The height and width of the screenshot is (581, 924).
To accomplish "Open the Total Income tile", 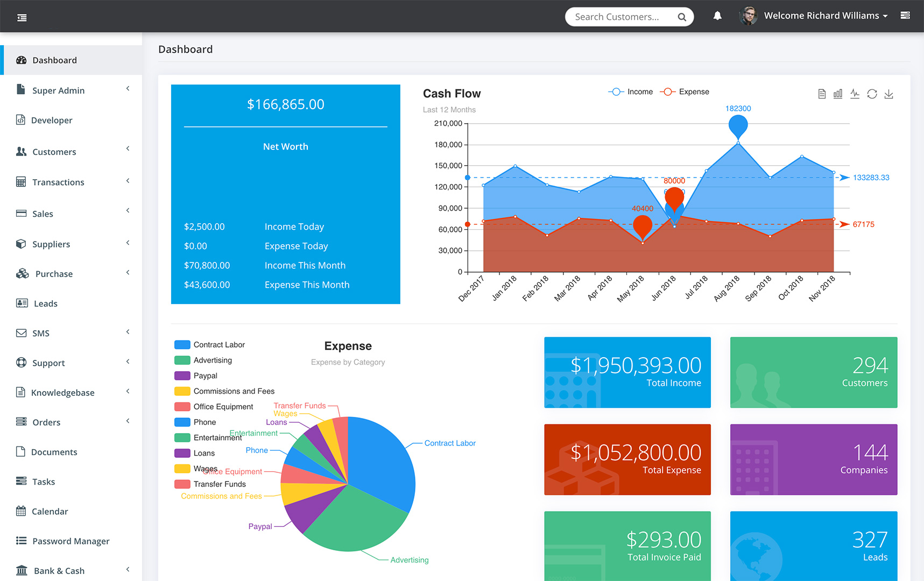I will [627, 372].
